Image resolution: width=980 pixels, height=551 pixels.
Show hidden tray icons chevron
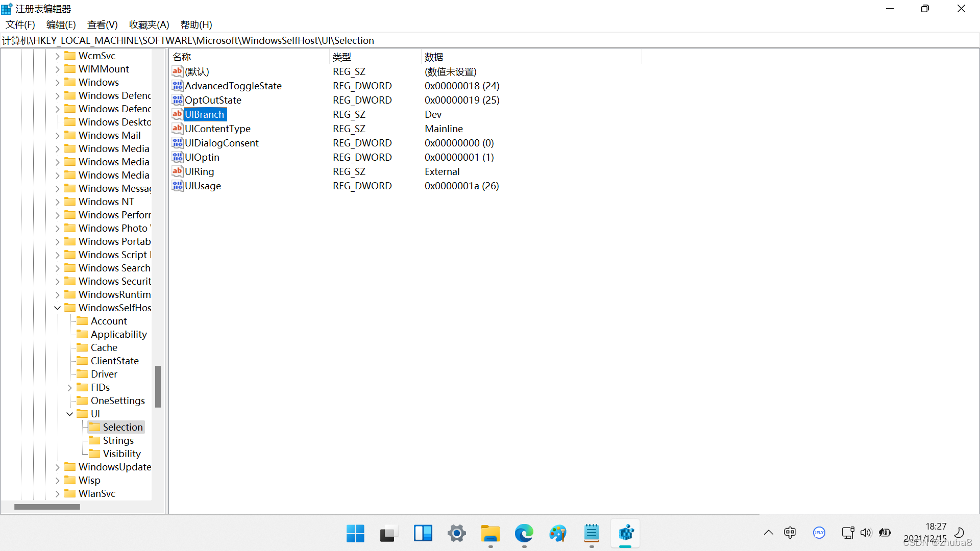[768, 533]
